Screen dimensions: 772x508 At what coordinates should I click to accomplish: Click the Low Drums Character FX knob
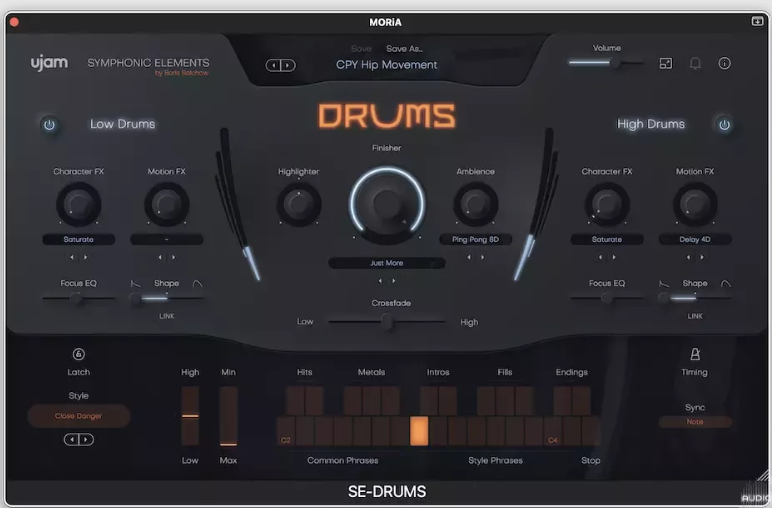tap(79, 204)
